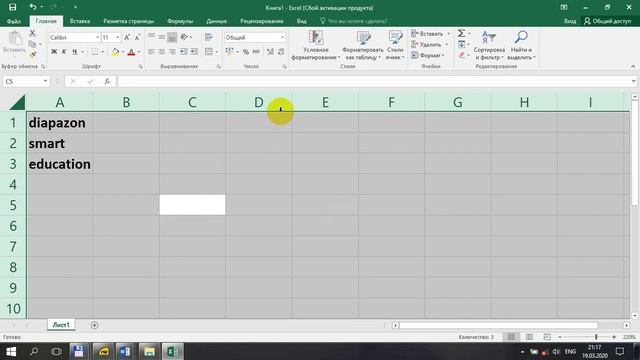Decrease font size with small A icon

138,37
